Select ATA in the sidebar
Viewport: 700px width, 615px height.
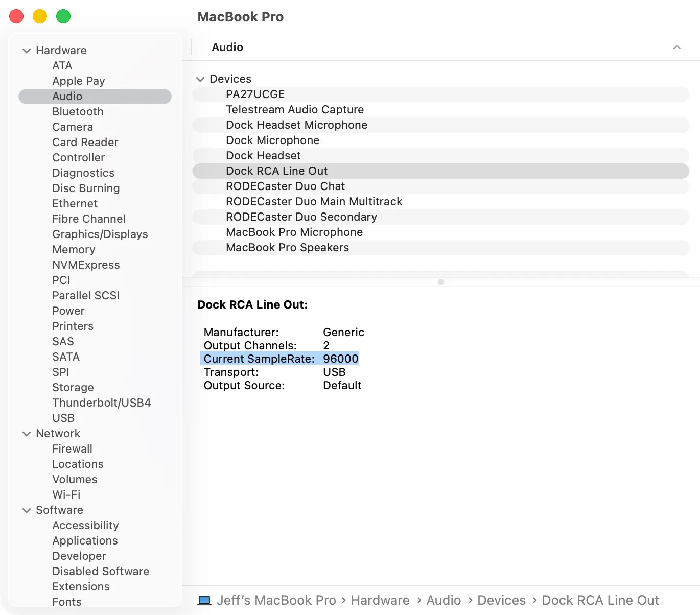pyautogui.click(x=62, y=66)
